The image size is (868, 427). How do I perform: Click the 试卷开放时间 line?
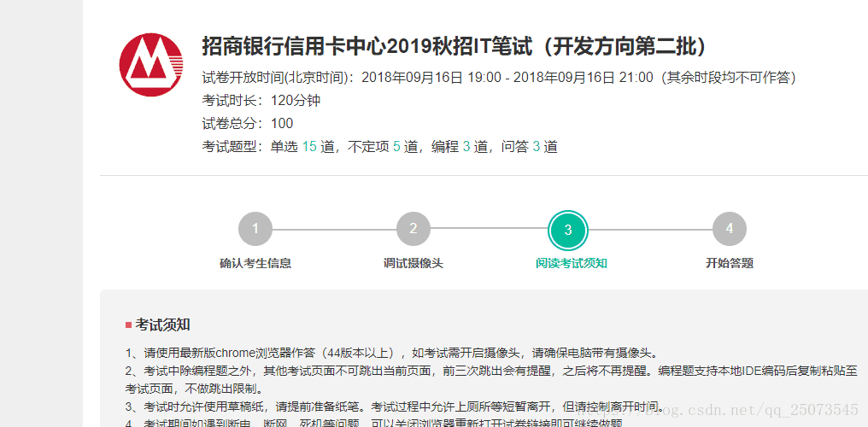click(x=499, y=78)
